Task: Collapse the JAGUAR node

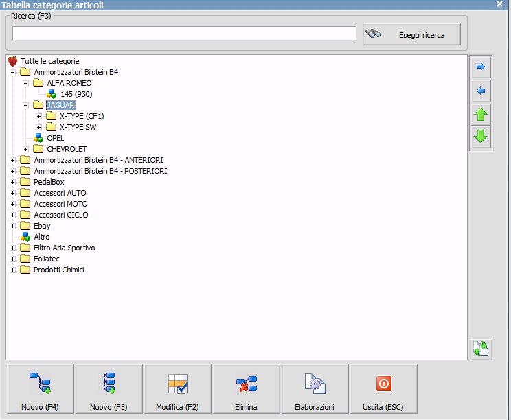Action: tap(25, 105)
